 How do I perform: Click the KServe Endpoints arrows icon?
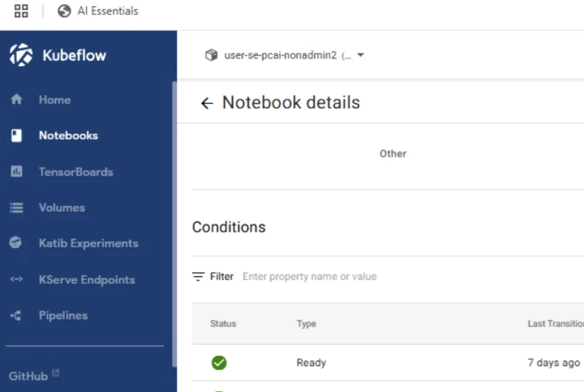coord(17,280)
